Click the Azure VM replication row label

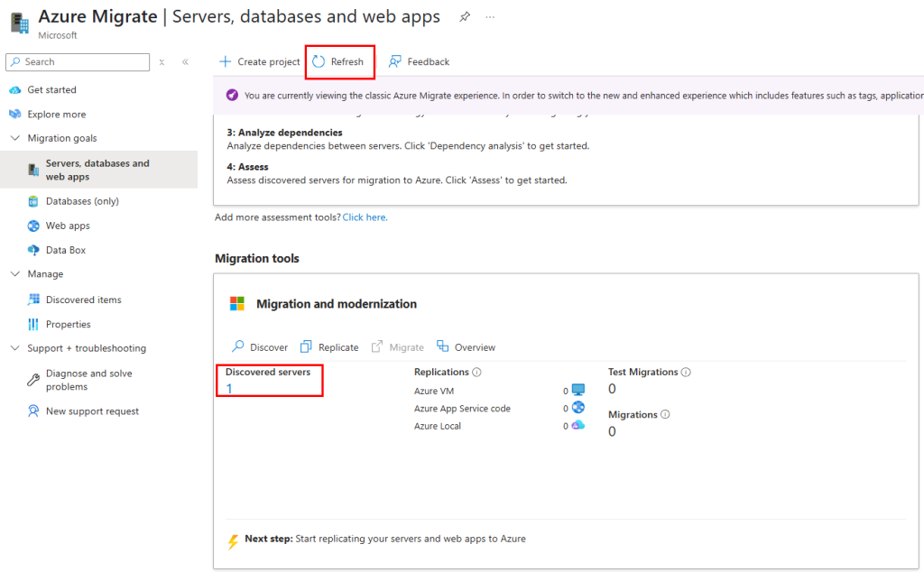[434, 392]
